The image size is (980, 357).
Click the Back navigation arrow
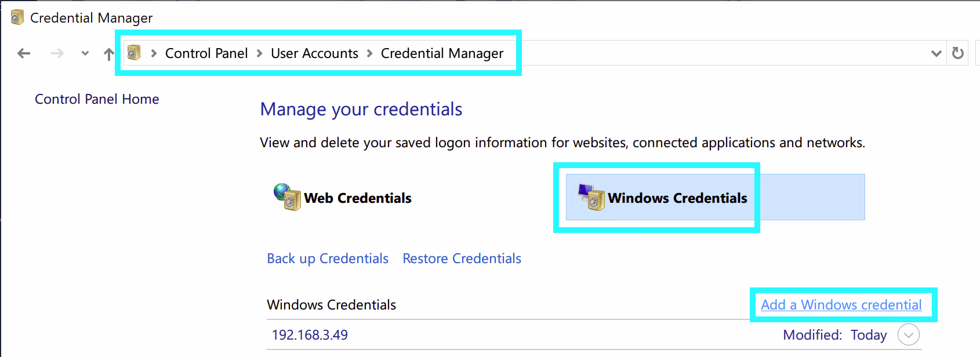click(x=24, y=53)
